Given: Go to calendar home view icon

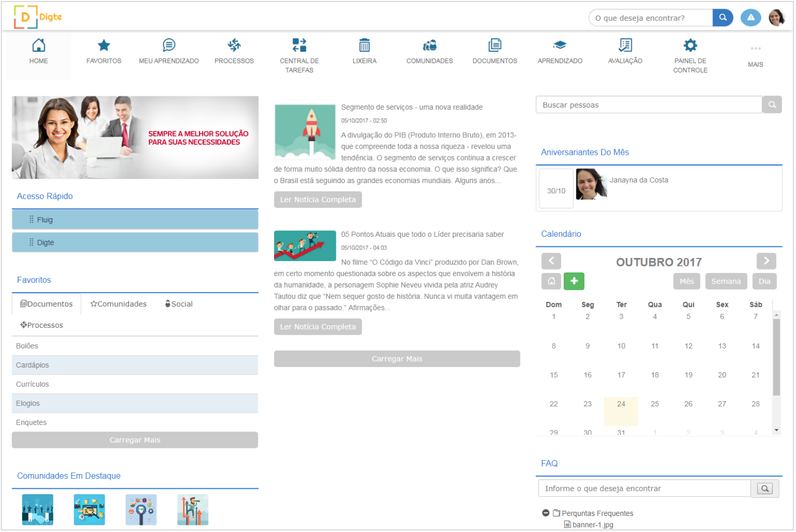Looking at the screenshot, I should [551, 282].
